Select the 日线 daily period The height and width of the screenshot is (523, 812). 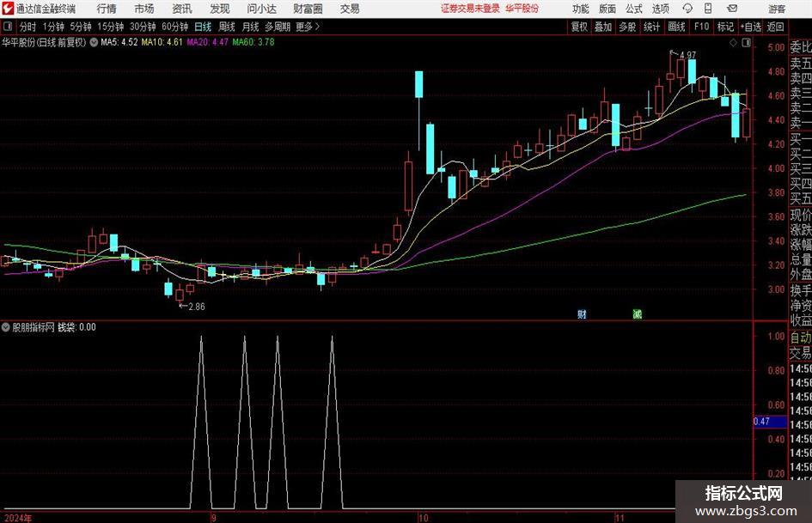[x=203, y=27]
